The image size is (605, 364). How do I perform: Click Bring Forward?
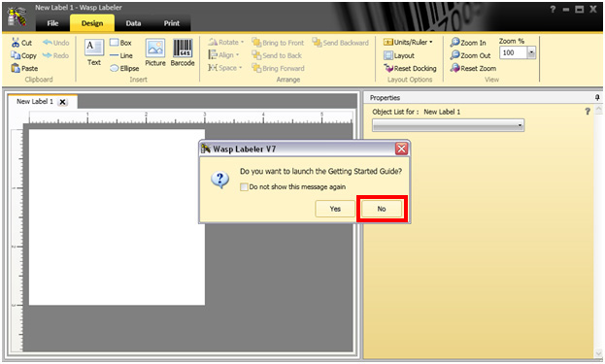pyautogui.click(x=278, y=68)
